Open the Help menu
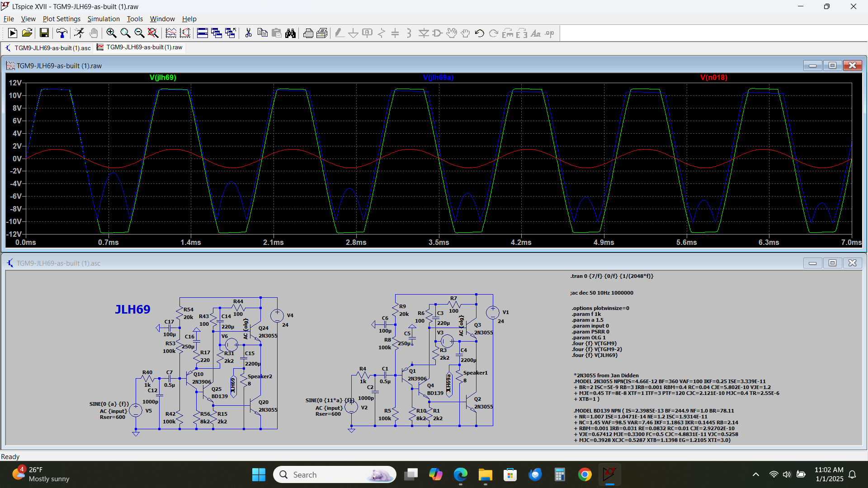The image size is (868, 488). (189, 19)
